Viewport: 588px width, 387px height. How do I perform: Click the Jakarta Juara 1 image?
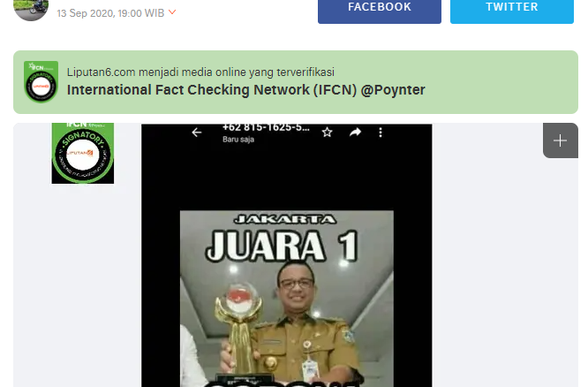click(287, 299)
